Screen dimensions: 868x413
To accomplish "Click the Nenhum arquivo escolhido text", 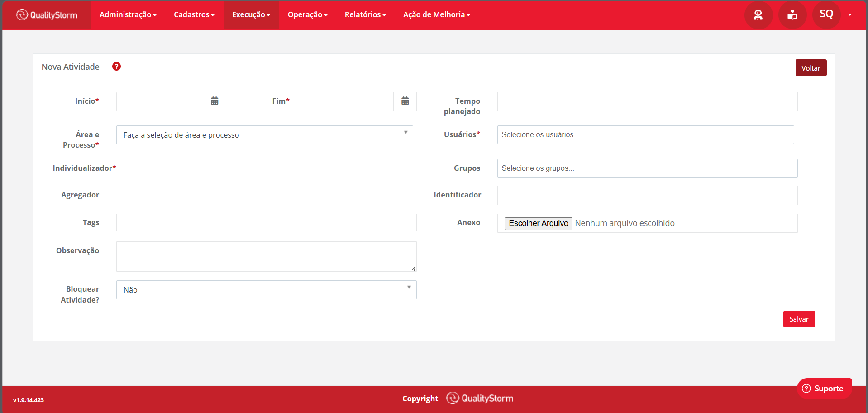I will coord(625,223).
